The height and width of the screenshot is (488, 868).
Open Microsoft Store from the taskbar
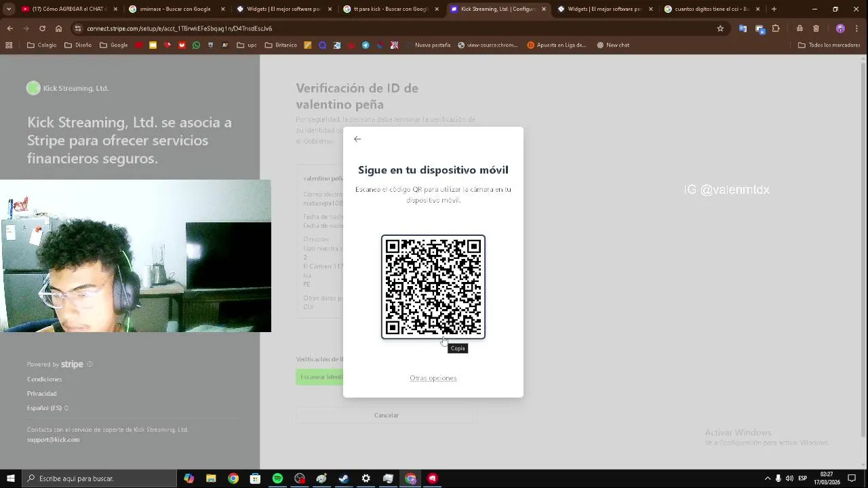[255, 479]
